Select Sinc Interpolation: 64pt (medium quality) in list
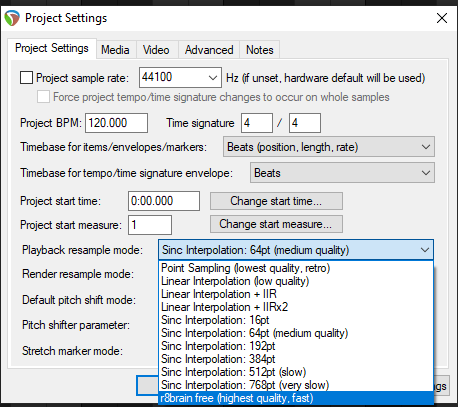This screenshot has width=458, height=407. [296, 333]
